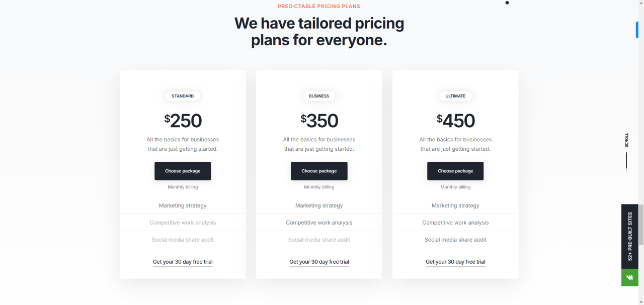Click the blue indicator bar at top right
The image size is (644, 305).
point(637,30)
